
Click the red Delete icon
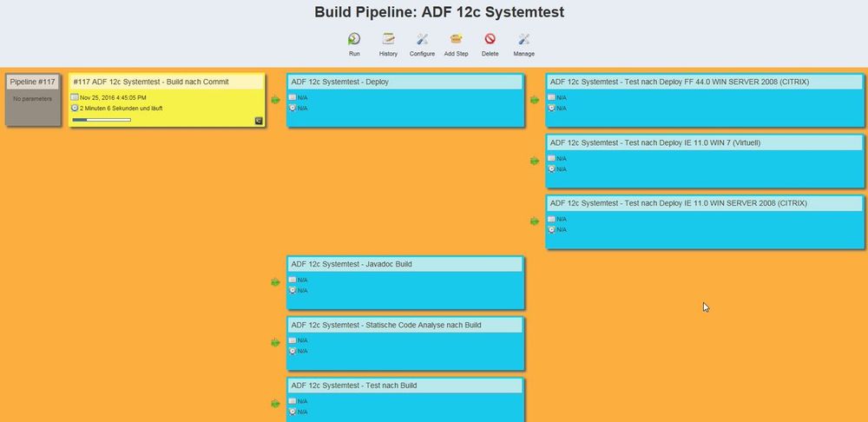point(490,39)
